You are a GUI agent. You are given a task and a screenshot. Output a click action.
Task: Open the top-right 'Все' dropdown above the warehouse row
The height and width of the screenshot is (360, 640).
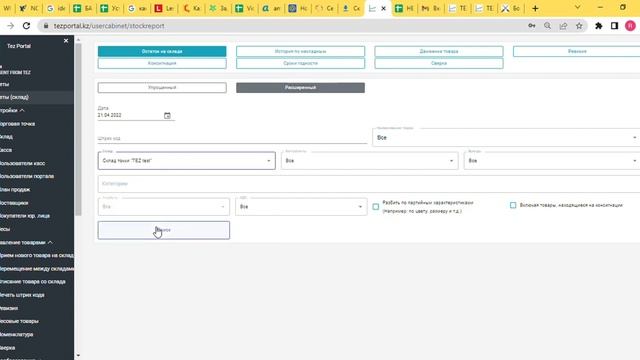tap(506, 138)
